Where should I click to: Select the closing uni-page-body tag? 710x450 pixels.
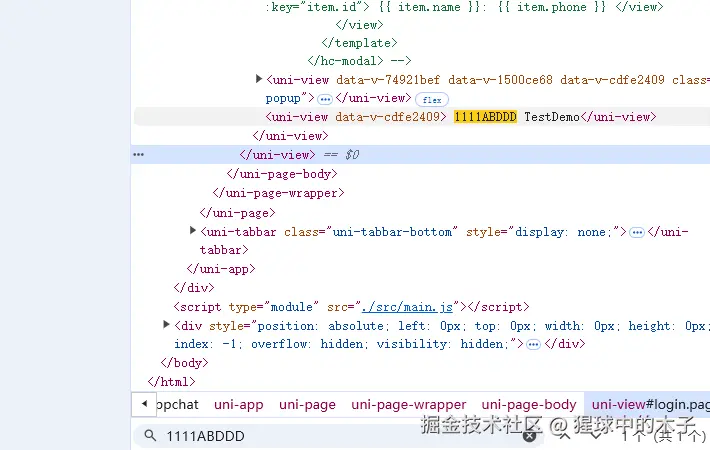coord(282,174)
